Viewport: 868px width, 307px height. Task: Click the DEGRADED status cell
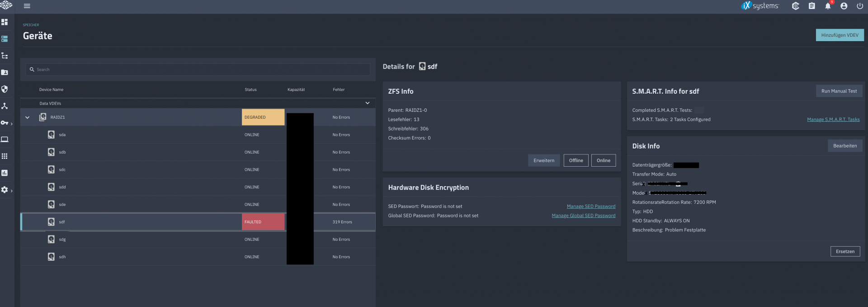click(263, 117)
